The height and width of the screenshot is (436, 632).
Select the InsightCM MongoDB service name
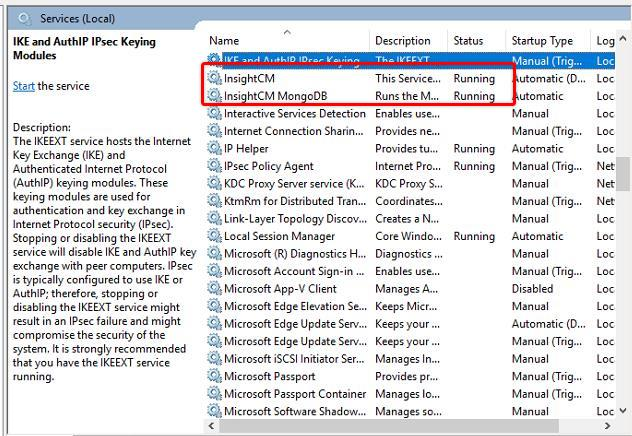point(276,96)
